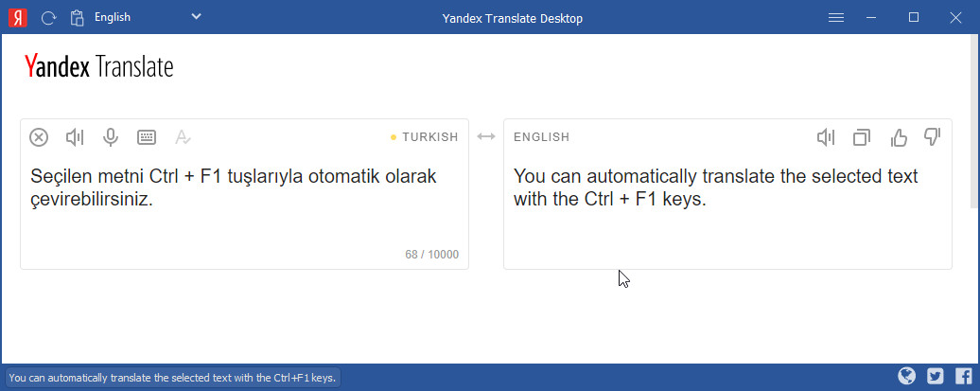
Task: Play the English translation audio
Action: coord(826,137)
